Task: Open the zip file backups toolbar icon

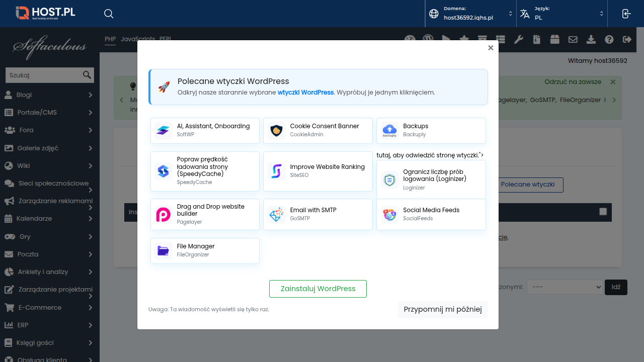Action: click(x=537, y=39)
